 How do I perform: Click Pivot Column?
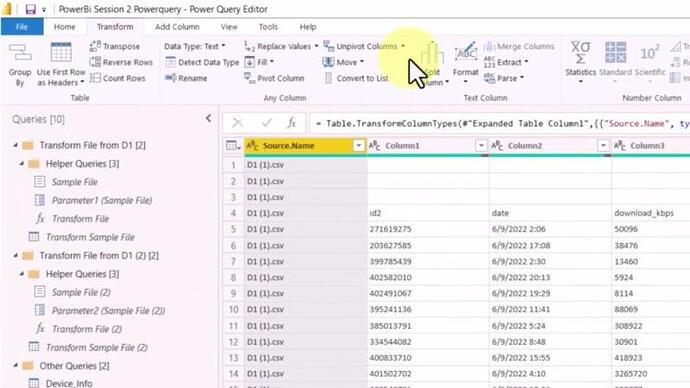(274, 78)
